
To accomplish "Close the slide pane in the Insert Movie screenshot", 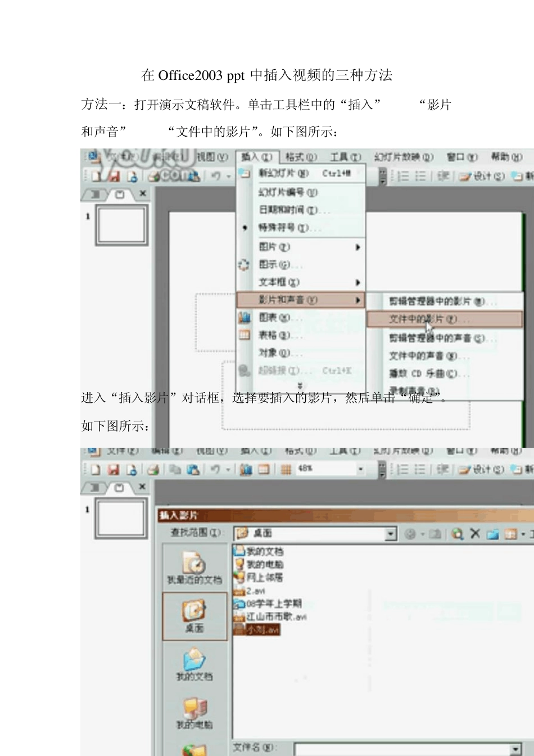I will coord(142,487).
